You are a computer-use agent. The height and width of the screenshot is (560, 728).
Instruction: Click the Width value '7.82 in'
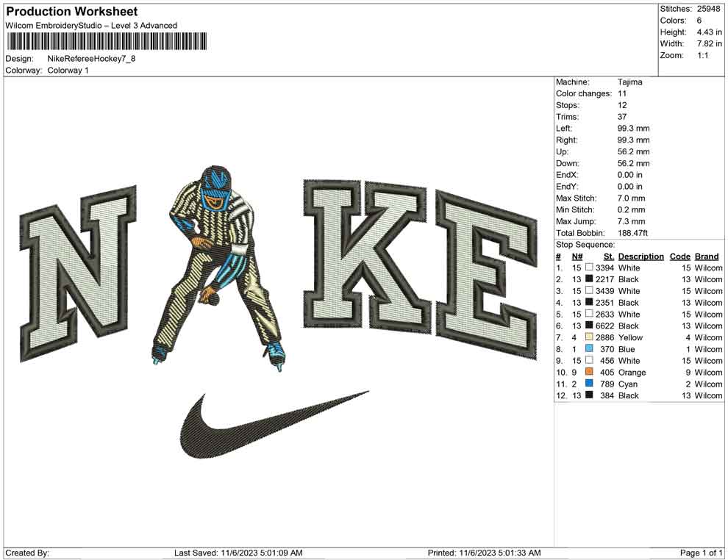(x=709, y=43)
